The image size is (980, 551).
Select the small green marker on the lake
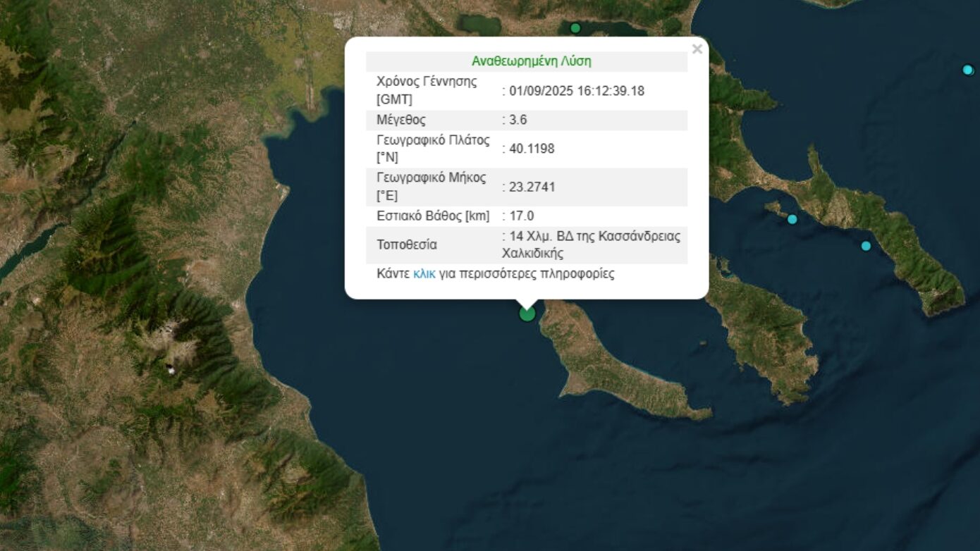[x=575, y=28]
